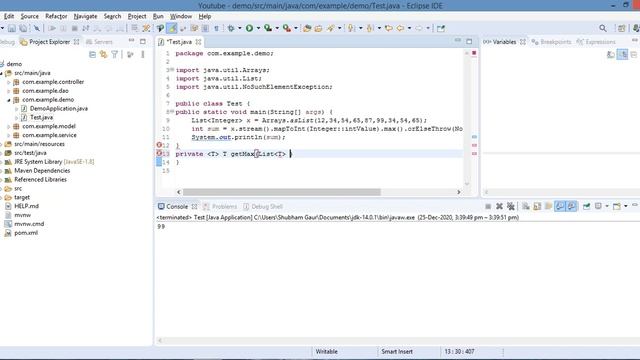
Task: Select pom.xml in the project tree
Action: (x=26, y=233)
